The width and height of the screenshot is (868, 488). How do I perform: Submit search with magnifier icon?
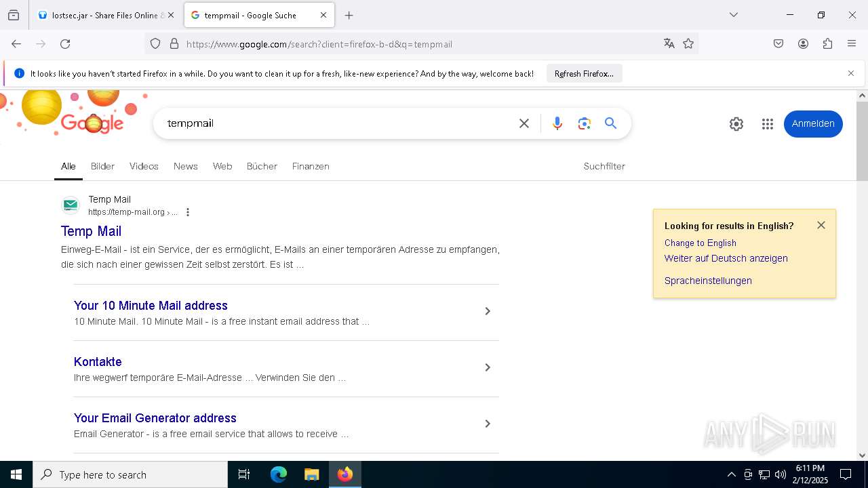(x=611, y=123)
